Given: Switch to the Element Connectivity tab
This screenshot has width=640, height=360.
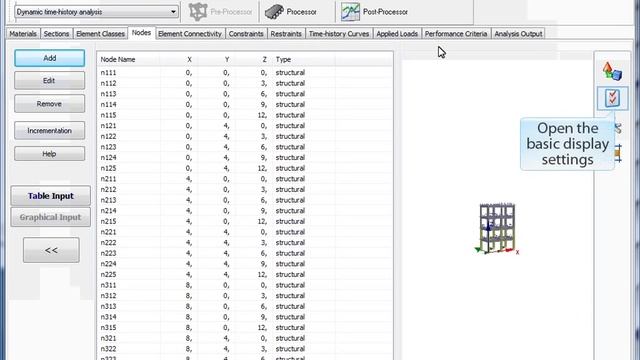Looking at the screenshot, I should pyautogui.click(x=190, y=34).
